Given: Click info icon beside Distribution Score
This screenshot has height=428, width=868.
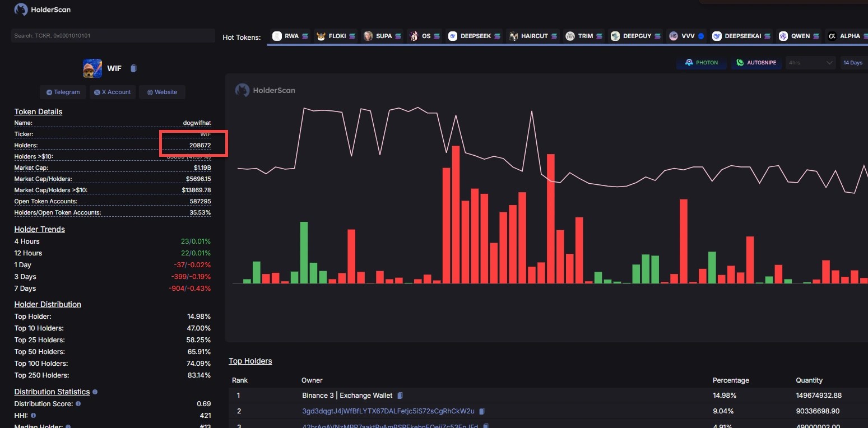Looking at the screenshot, I should (x=78, y=403).
